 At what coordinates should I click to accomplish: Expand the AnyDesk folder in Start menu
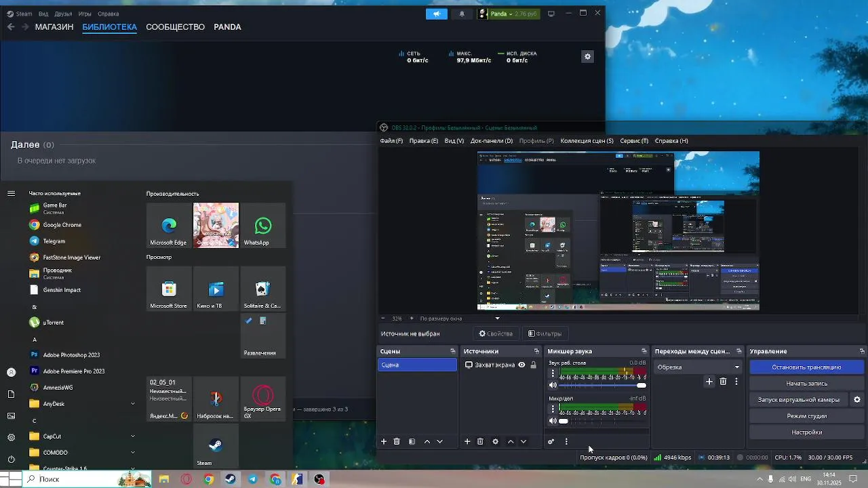pyautogui.click(x=133, y=404)
